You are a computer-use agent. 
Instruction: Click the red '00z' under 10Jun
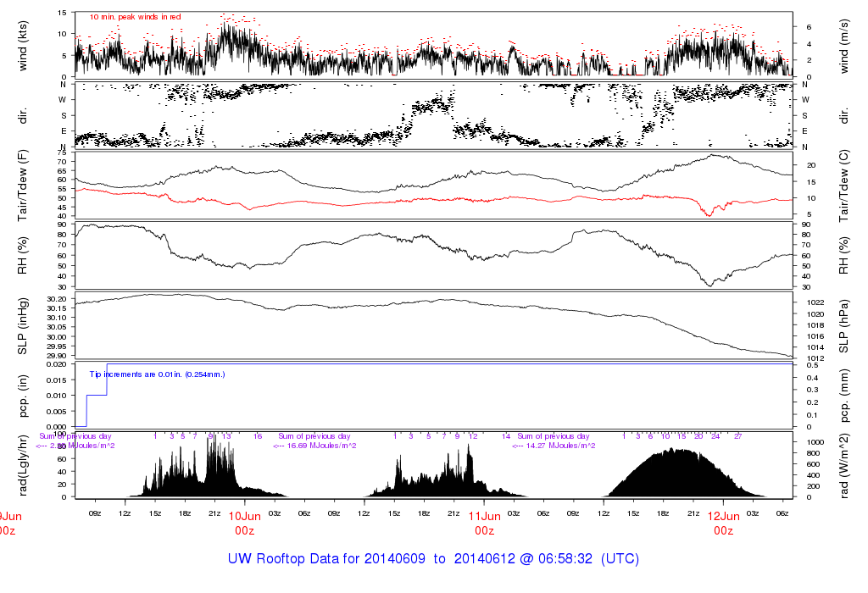pos(245,531)
